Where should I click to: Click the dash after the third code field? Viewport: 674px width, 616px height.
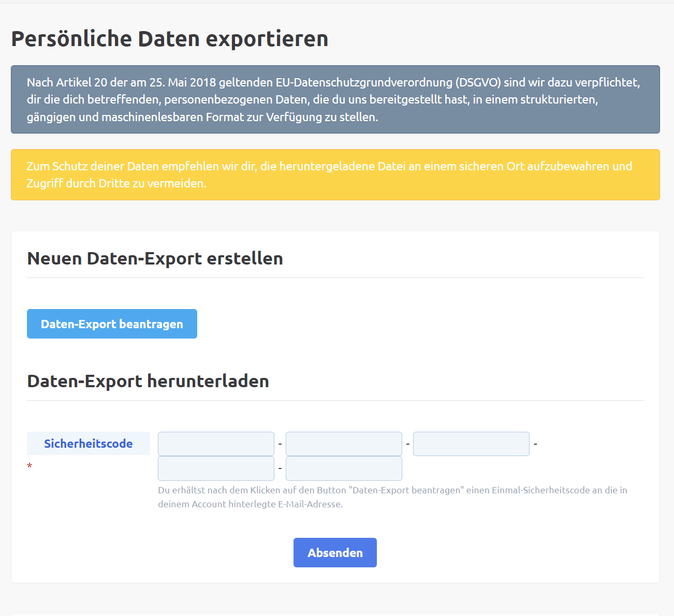[535, 444]
